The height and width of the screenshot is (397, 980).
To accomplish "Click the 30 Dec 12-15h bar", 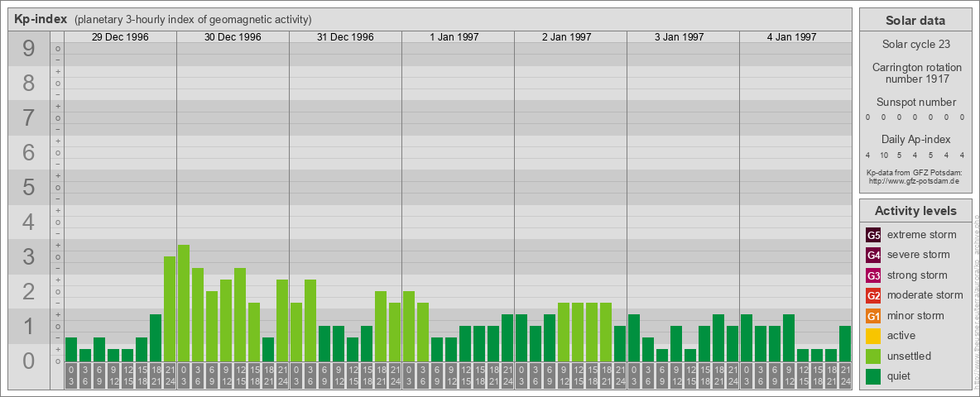I will pyautogui.click(x=240, y=314).
